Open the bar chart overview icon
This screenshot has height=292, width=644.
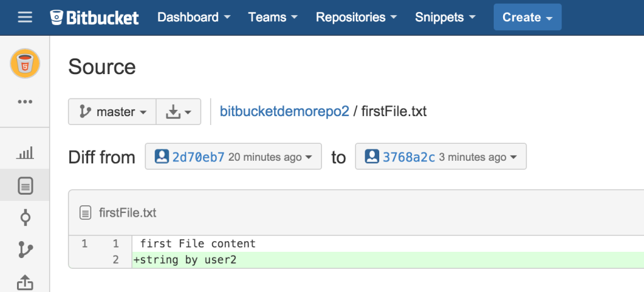25,153
